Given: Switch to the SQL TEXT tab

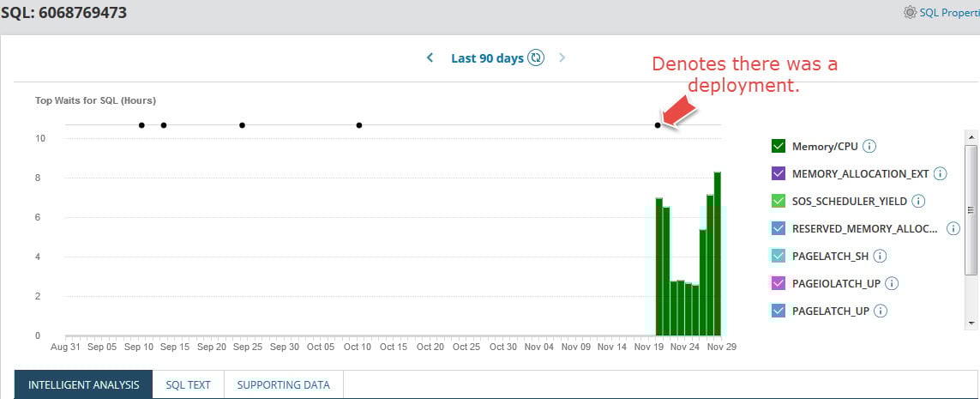Looking at the screenshot, I should [x=188, y=384].
